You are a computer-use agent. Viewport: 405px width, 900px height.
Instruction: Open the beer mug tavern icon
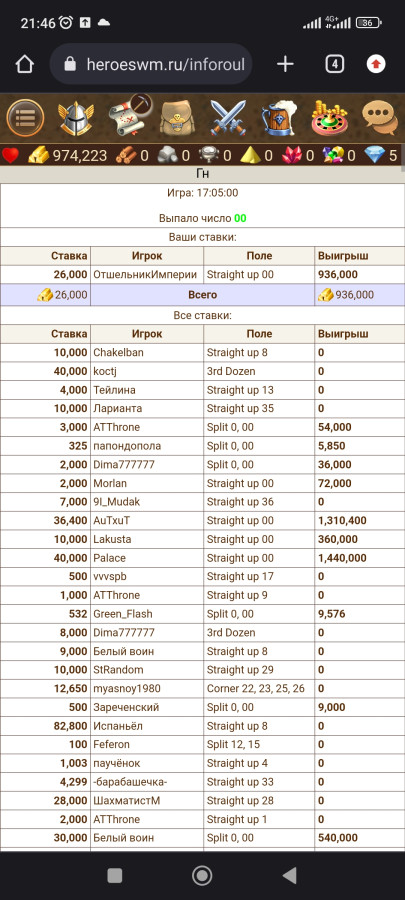pyautogui.click(x=278, y=118)
